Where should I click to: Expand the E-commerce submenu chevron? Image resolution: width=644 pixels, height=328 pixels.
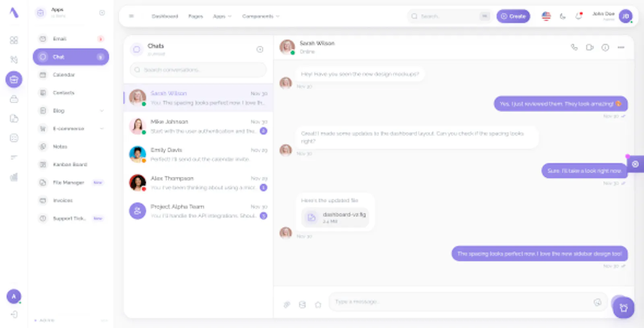102,129
